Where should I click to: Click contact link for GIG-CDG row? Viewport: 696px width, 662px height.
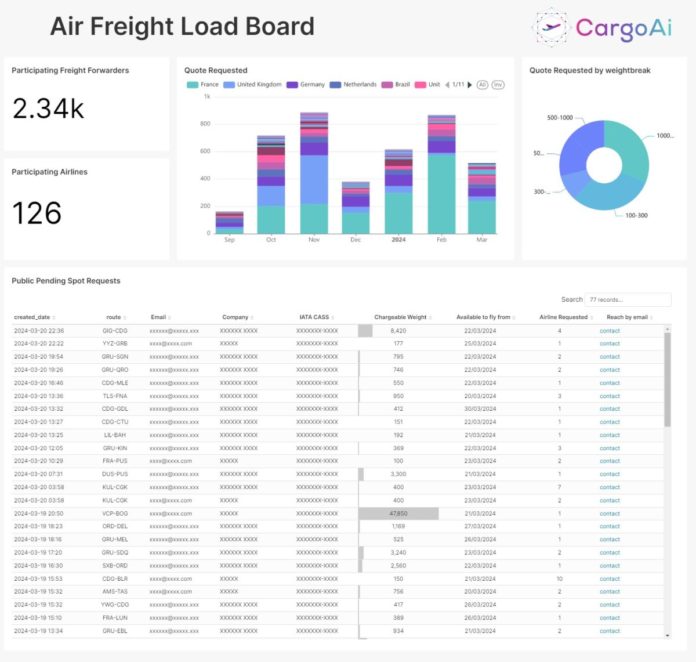(x=609, y=330)
